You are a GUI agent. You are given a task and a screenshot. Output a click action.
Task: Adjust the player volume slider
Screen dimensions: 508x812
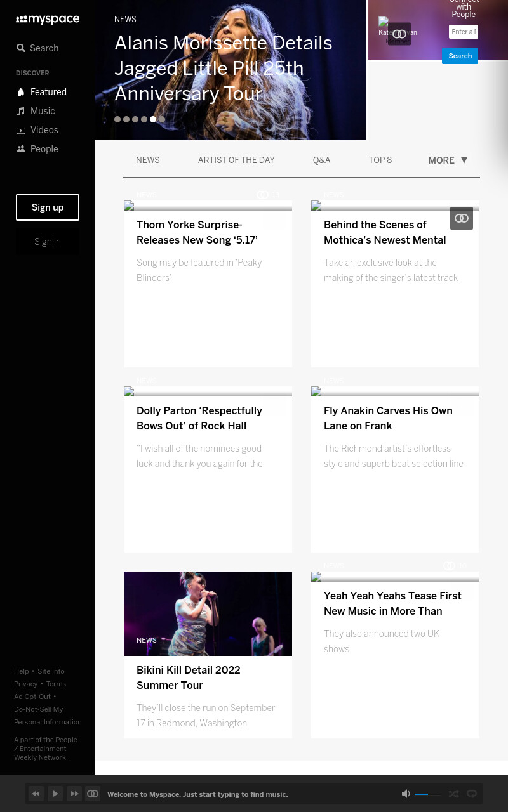tap(428, 794)
